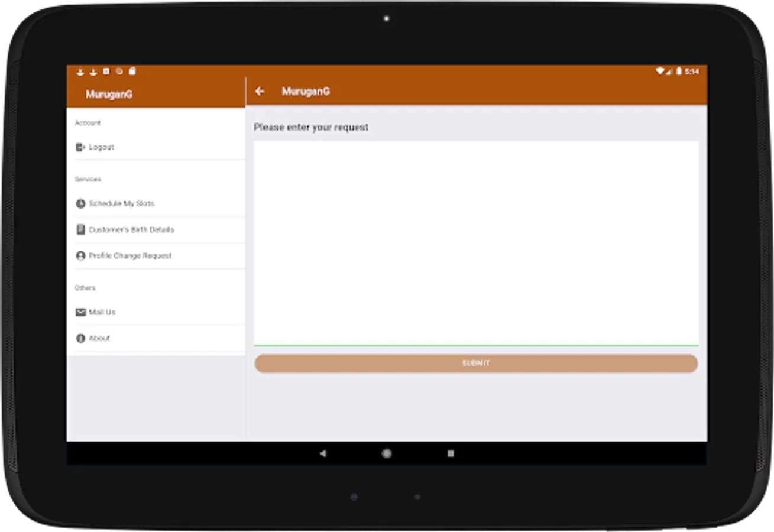Click into the request text area

[x=476, y=243]
